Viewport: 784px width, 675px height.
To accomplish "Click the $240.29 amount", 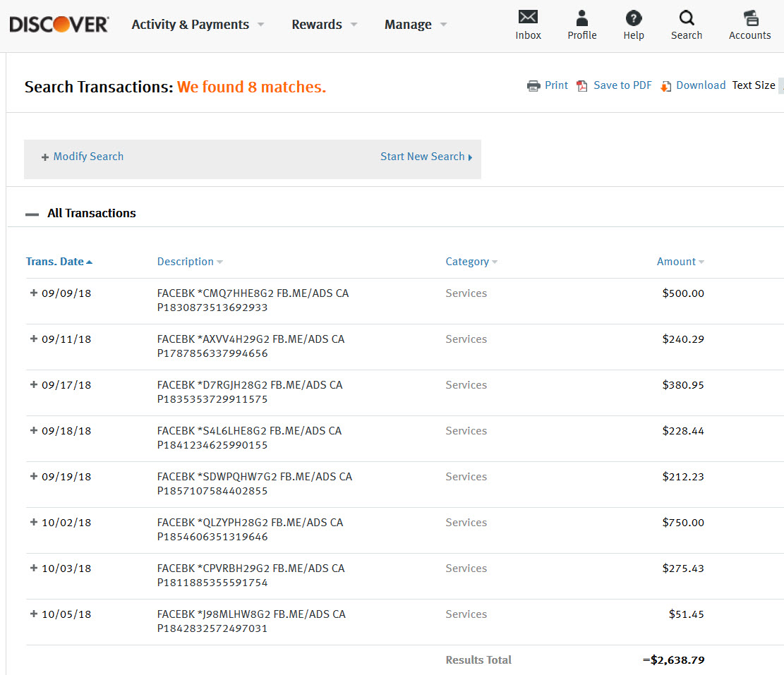I will pos(683,339).
